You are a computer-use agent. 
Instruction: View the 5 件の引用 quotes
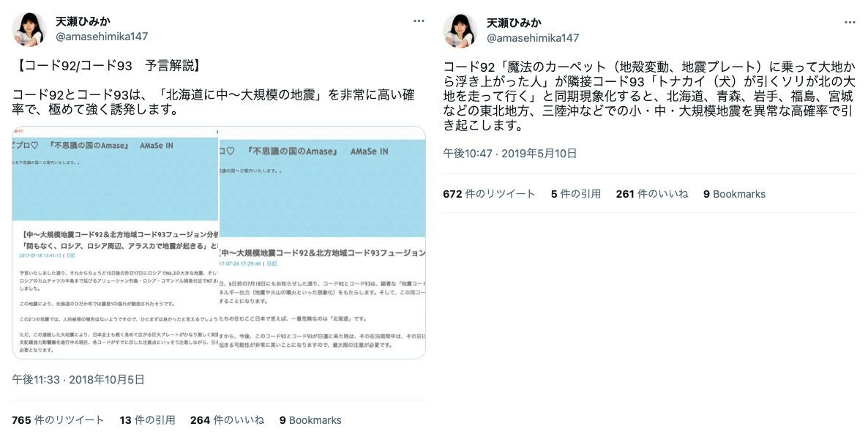pyautogui.click(x=576, y=194)
